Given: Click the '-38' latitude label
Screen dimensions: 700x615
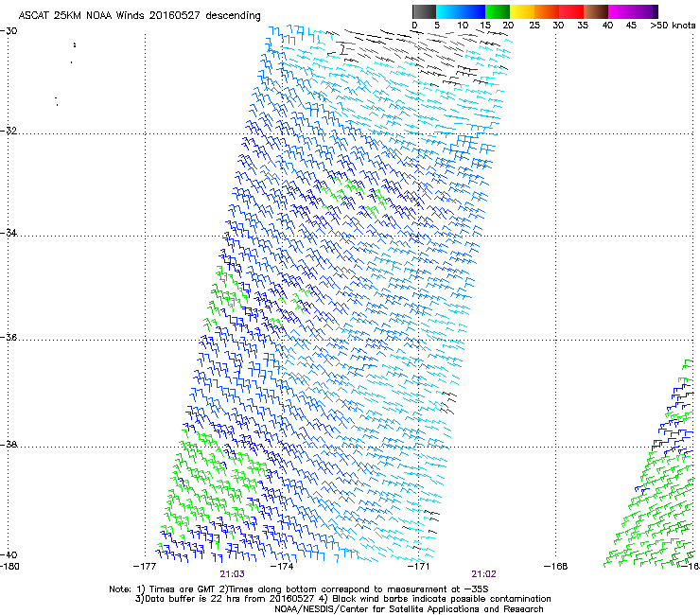Looking at the screenshot, I should pos(9,445).
